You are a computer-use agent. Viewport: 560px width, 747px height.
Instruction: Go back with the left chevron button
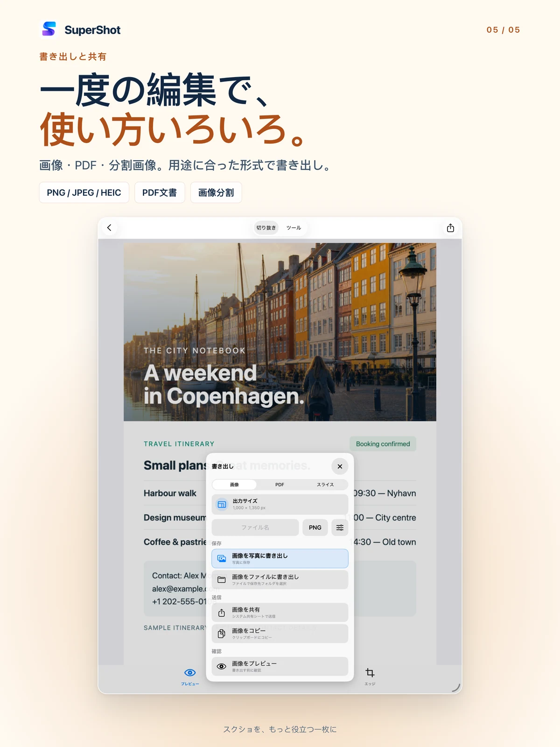(109, 228)
